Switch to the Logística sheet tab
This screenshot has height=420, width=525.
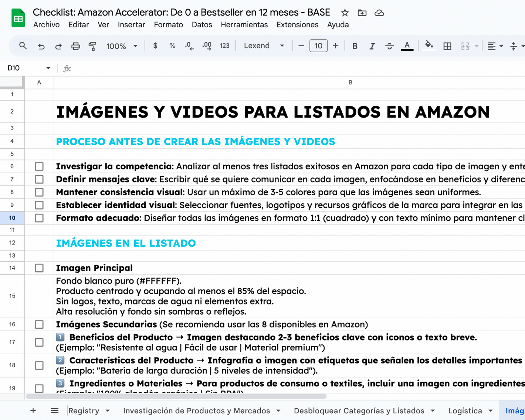click(x=465, y=411)
